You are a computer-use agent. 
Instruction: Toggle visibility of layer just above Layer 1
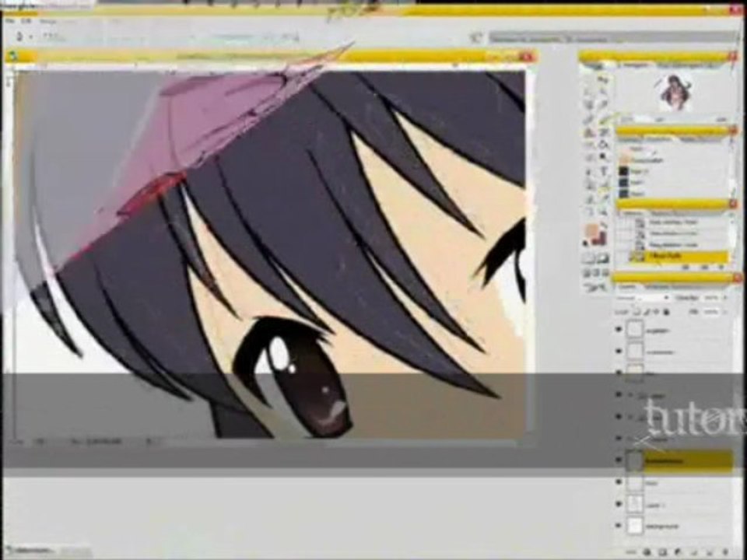coord(619,482)
